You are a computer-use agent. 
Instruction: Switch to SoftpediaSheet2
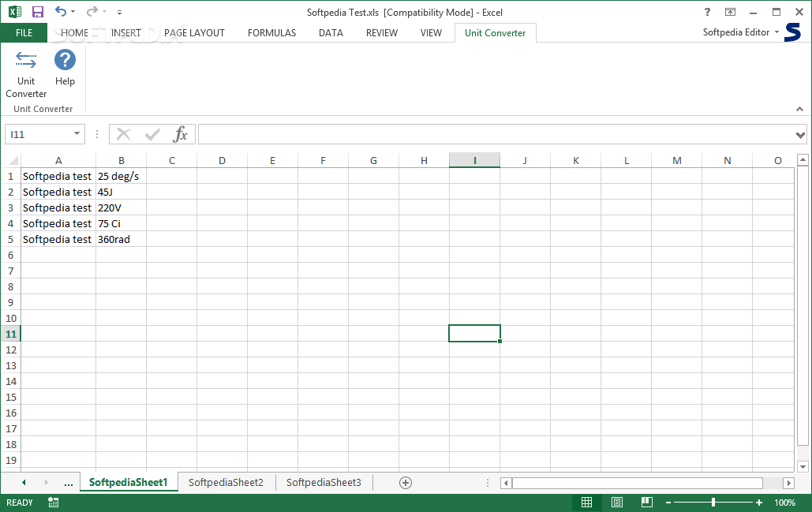[226, 483]
